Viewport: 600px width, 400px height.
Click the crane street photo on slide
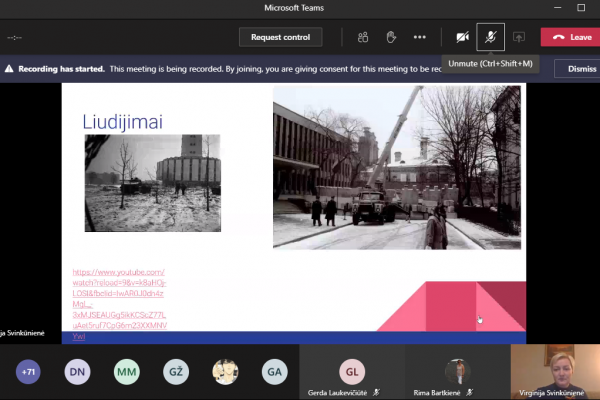pyautogui.click(x=397, y=168)
